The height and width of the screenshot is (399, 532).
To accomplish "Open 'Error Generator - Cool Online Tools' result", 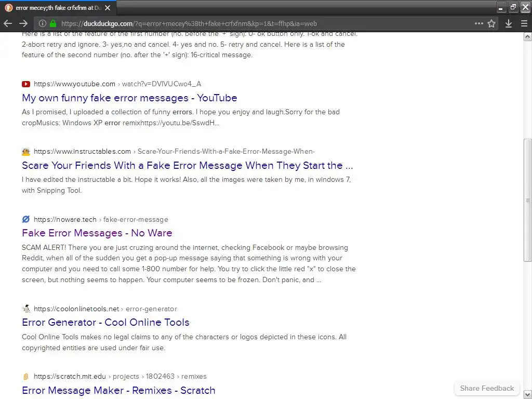I will click(x=105, y=322).
